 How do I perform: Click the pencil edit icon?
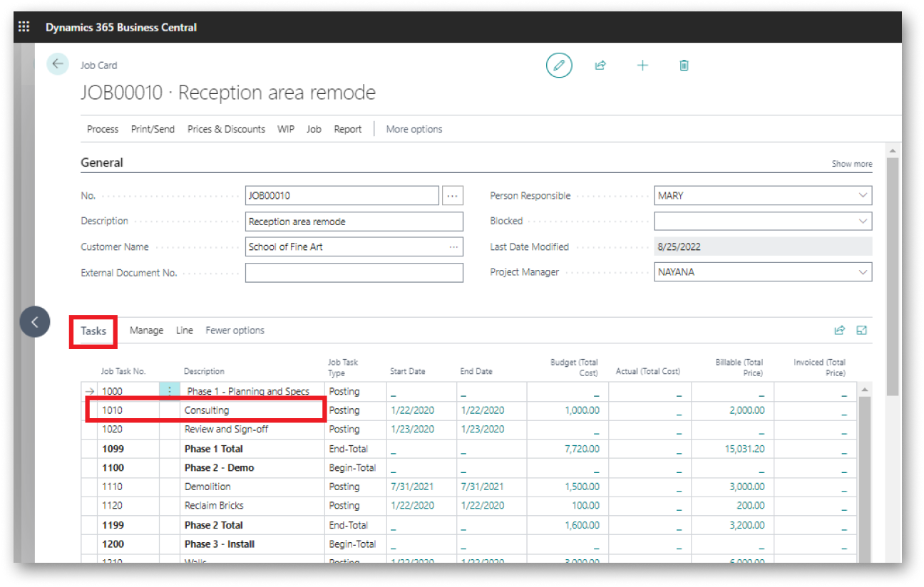click(x=559, y=65)
